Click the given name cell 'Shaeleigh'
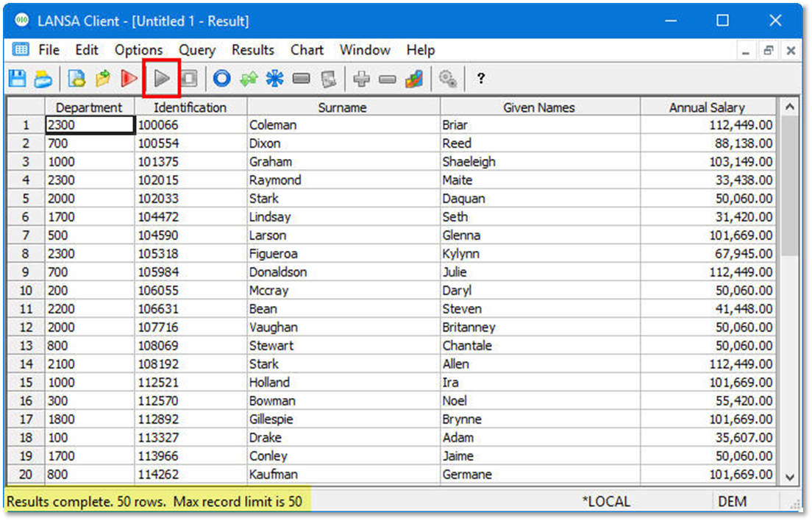This screenshot has width=812, height=521. [x=540, y=162]
